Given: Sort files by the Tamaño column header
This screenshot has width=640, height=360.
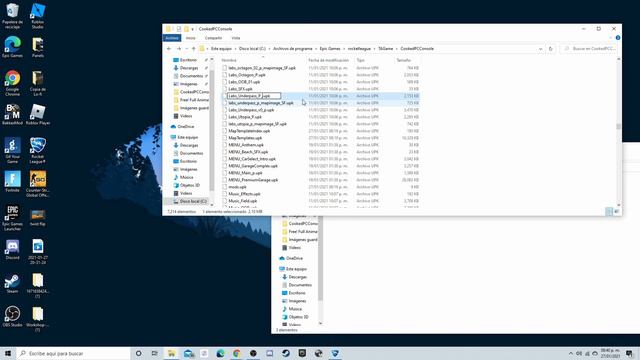Looking at the screenshot, I should coord(403,60).
